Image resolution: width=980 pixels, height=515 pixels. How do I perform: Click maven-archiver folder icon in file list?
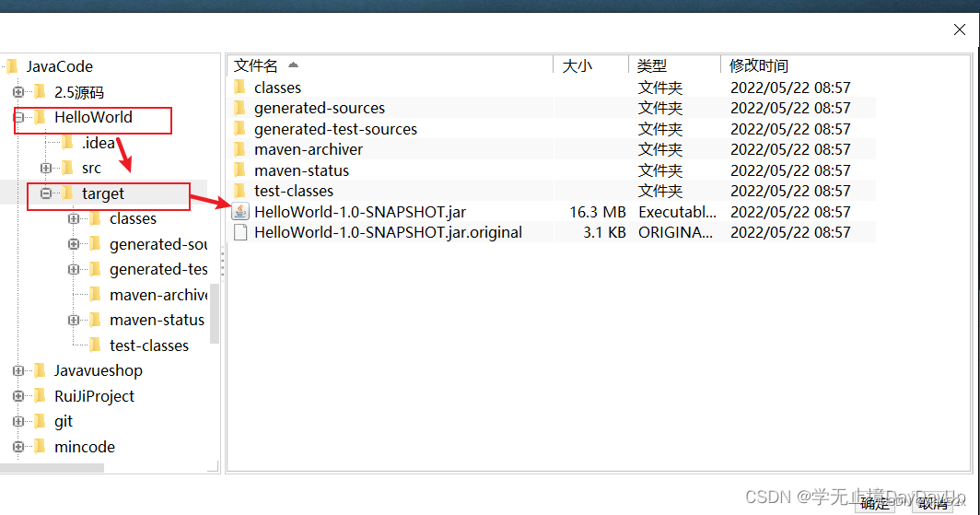[240, 149]
